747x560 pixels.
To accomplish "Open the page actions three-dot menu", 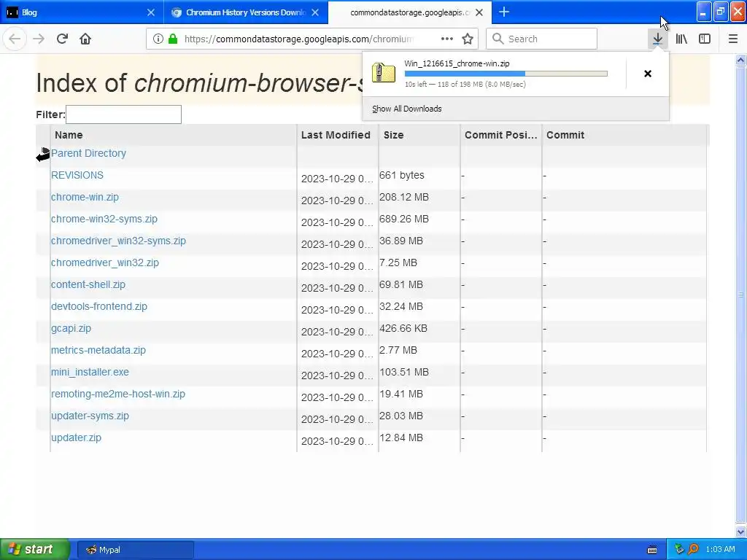I will tap(447, 39).
